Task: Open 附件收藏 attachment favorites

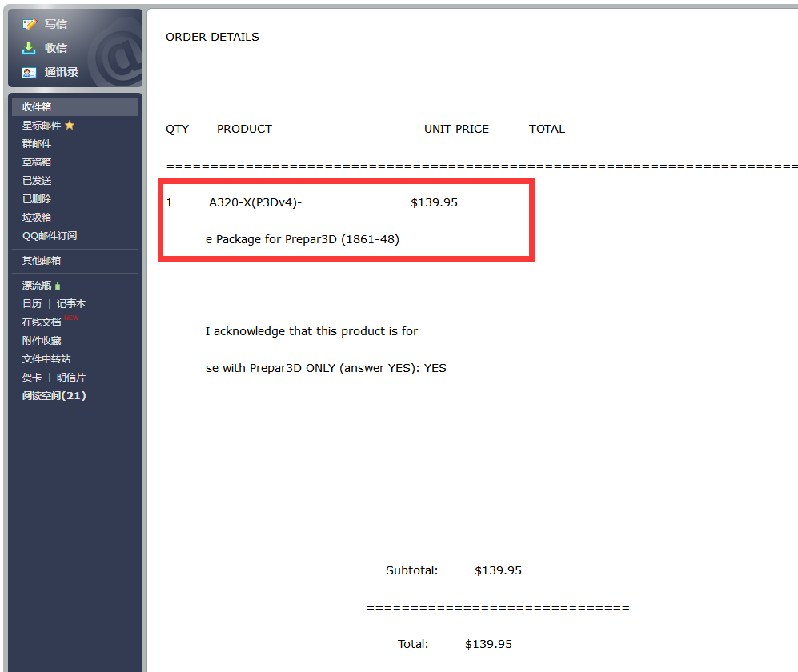Action: (42, 341)
